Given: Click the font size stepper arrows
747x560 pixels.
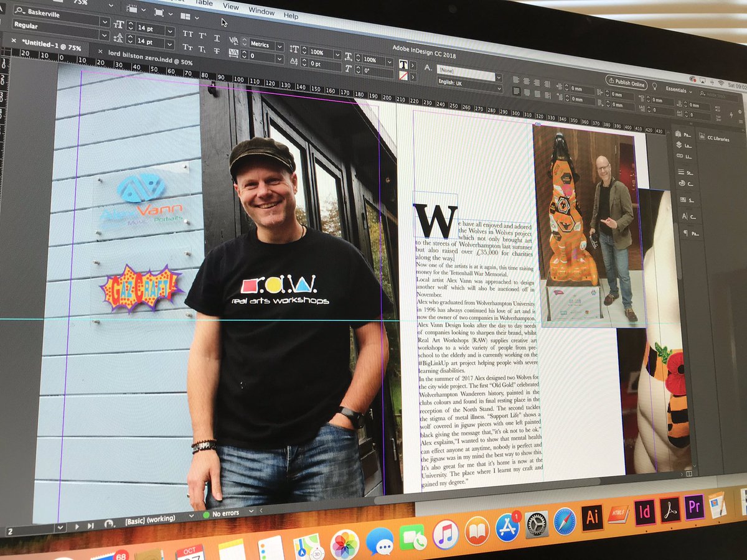Looking at the screenshot, I should 131,27.
